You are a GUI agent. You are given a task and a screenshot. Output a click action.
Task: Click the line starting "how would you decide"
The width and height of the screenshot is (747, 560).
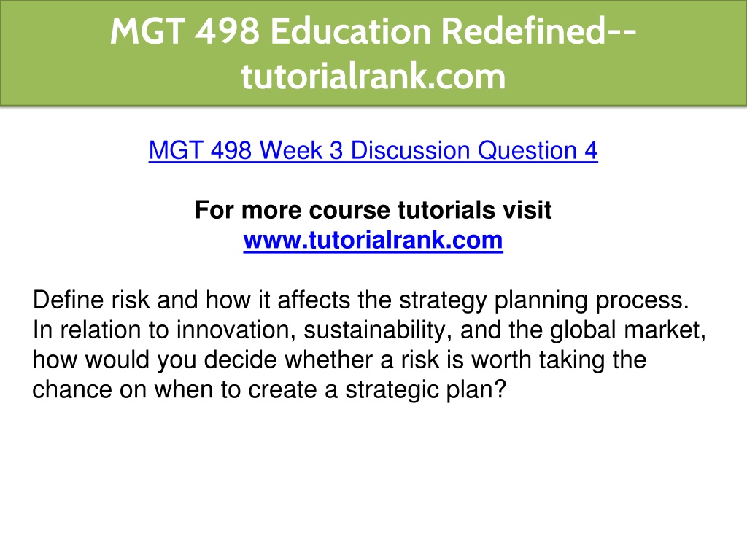pyautogui.click(x=339, y=359)
